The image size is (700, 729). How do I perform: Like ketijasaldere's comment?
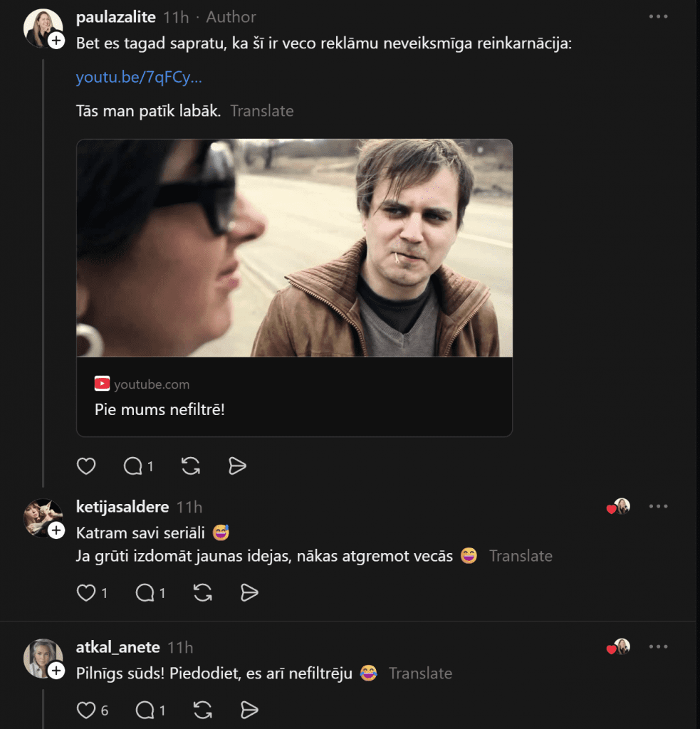pos(86,593)
